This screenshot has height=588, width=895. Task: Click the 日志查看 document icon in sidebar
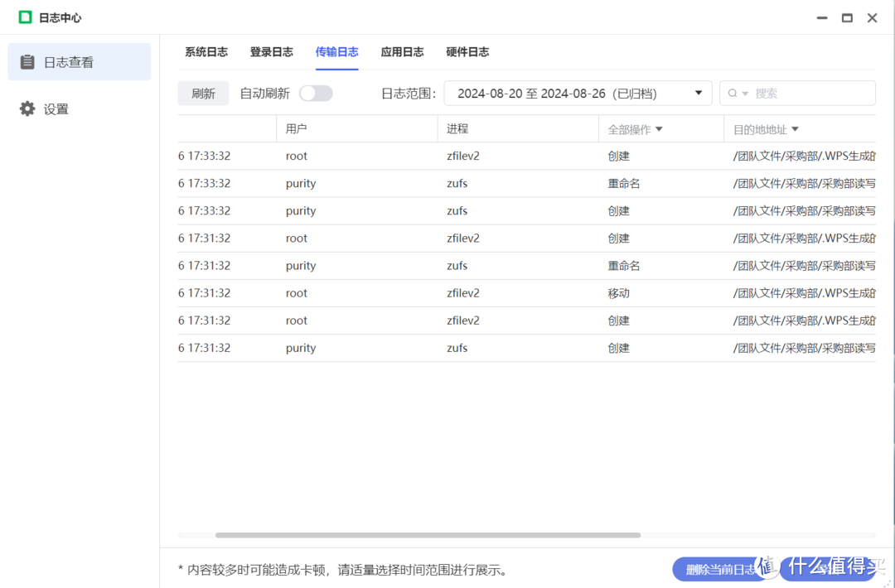tap(27, 60)
